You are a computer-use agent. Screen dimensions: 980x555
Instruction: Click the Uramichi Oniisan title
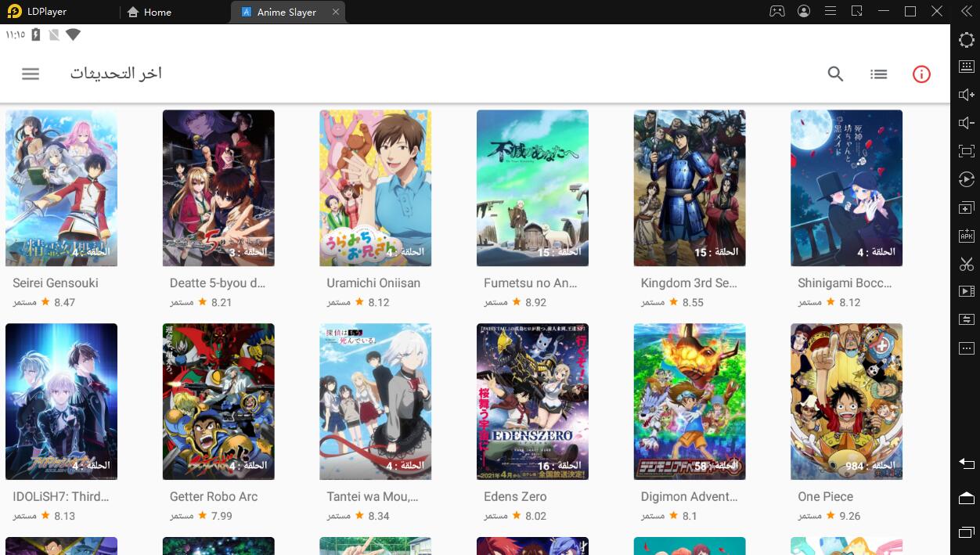[373, 283]
